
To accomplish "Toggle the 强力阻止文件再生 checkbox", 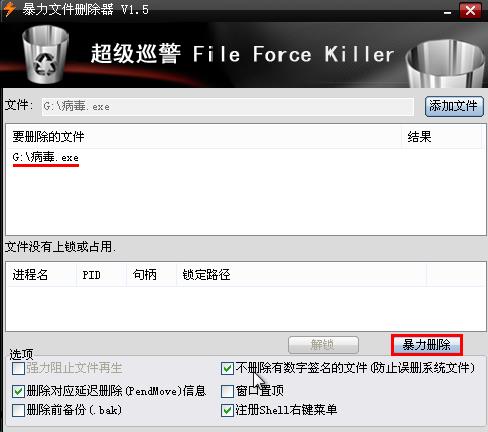I will (x=18, y=369).
